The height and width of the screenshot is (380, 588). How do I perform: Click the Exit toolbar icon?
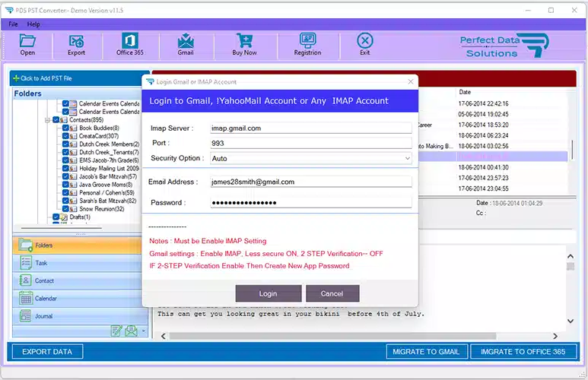point(365,40)
